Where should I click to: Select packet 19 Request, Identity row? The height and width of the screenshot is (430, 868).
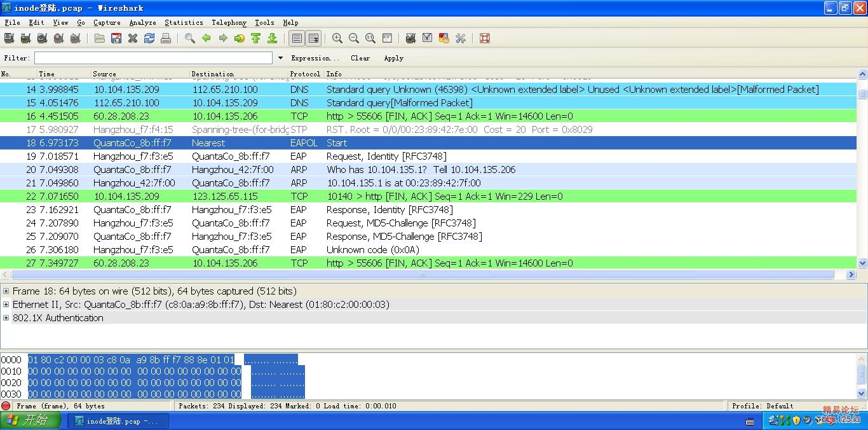click(429, 156)
